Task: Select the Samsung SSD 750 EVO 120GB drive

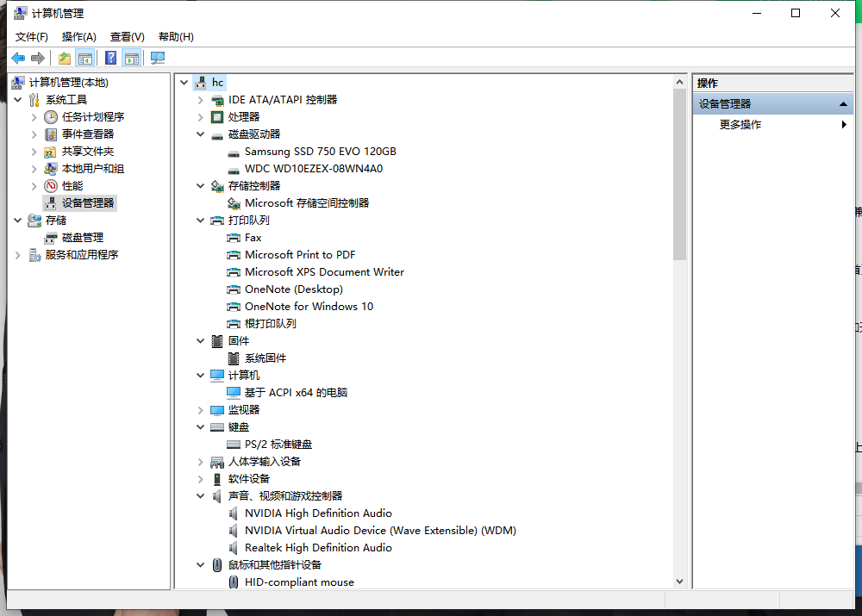Action: point(320,152)
